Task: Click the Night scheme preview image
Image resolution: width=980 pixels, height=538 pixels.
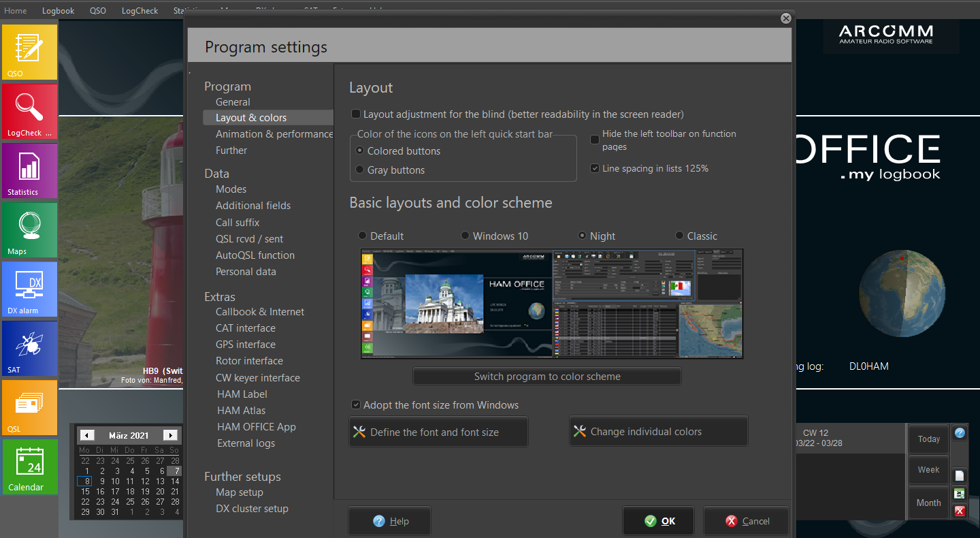Action: pos(552,304)
